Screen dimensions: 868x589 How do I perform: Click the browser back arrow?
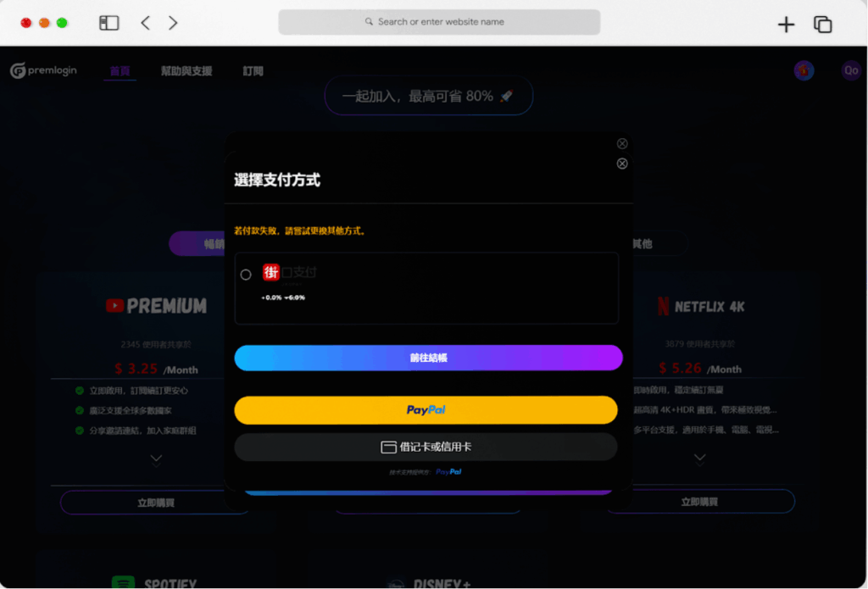point(145,23)
